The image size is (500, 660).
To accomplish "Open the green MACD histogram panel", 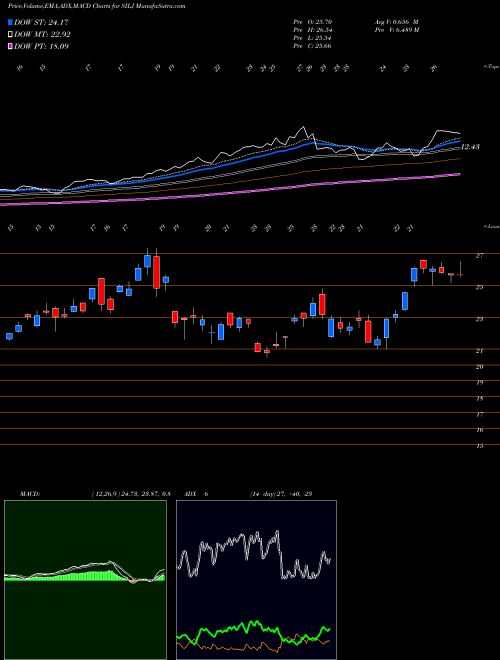I will [x=85, y=580].
